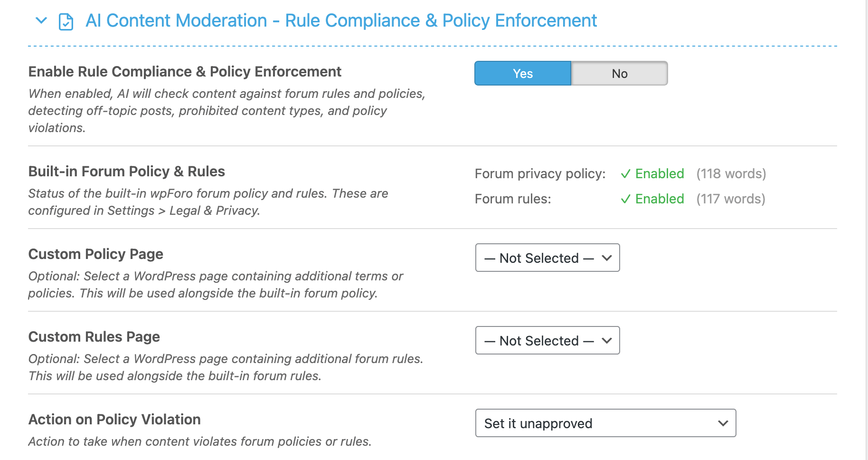Click the dropdown arrow on Custom Policy Page selector
The width and height of the screenshot is (868, 460).
click(606, 258)
